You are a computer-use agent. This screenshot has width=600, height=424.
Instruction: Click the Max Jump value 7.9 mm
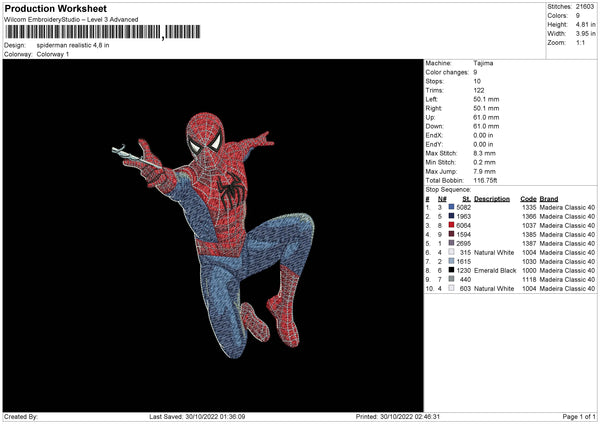(x=484, y=171)
